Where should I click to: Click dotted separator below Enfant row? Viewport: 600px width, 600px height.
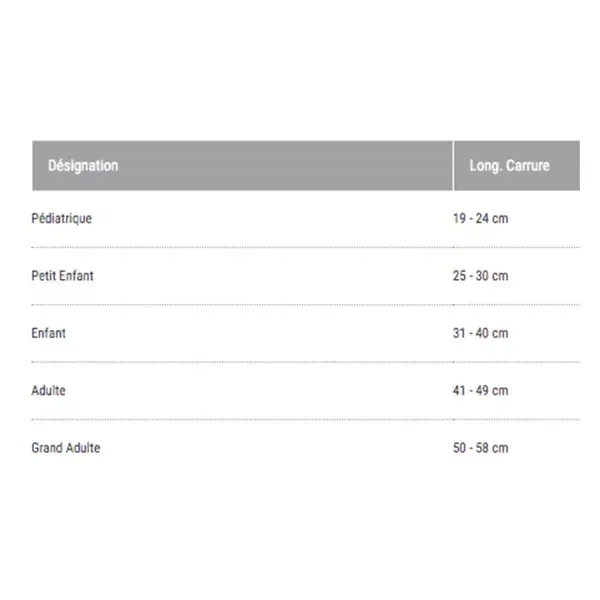point(306,362)
